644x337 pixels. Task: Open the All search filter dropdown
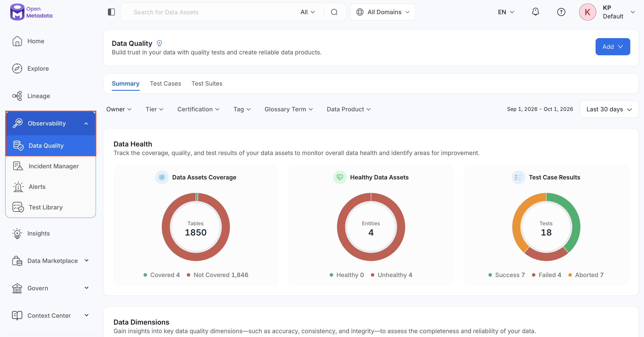(307, 12)
